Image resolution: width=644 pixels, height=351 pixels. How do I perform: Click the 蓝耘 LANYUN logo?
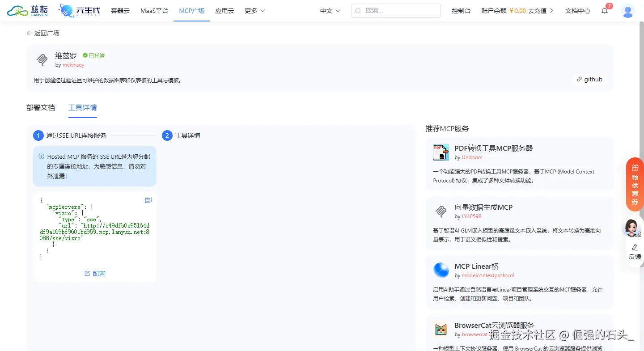point(27,10)
